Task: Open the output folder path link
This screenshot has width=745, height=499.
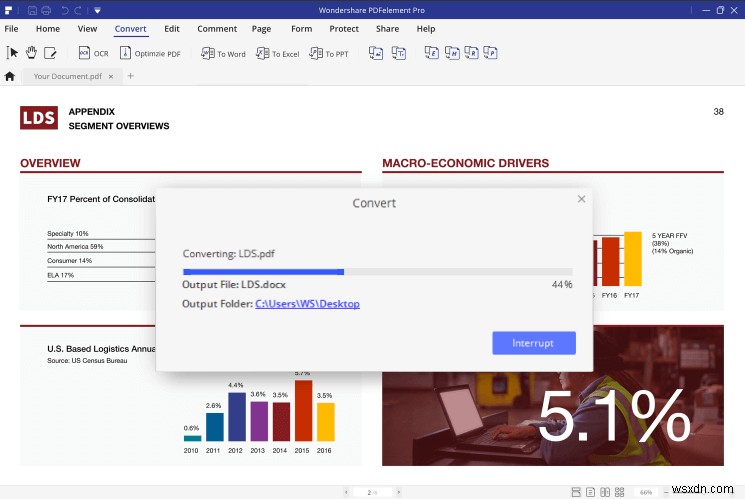Action: pos(307,304)
